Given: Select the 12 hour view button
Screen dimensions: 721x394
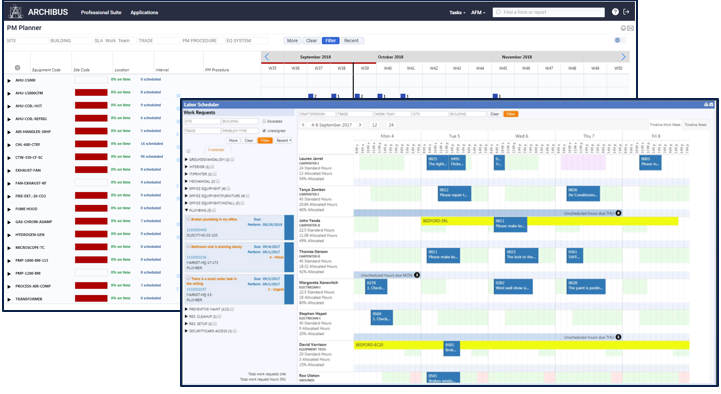Looking at the screenshot, I should pyautogui.click(x=375, y=125).
